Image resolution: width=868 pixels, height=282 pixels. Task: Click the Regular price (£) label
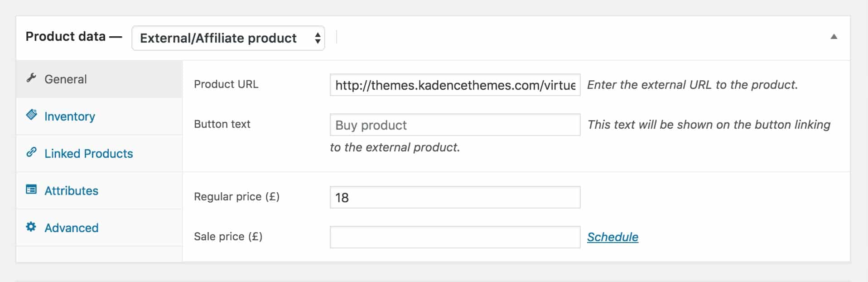pos(236,197)
